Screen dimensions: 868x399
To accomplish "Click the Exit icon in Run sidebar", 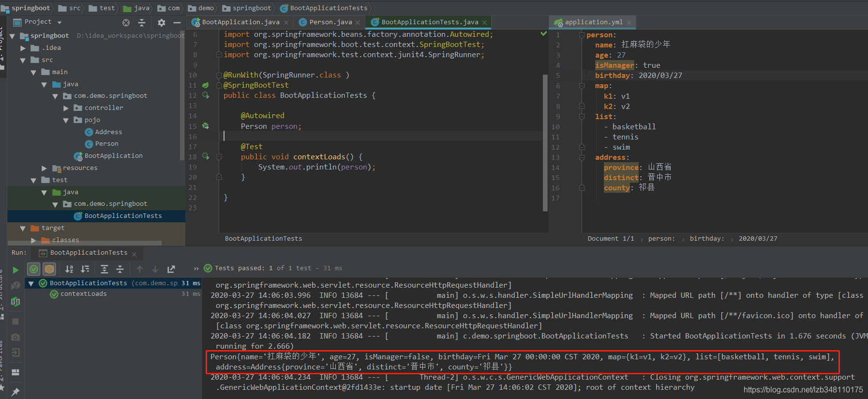I will [x=15, y=353].
